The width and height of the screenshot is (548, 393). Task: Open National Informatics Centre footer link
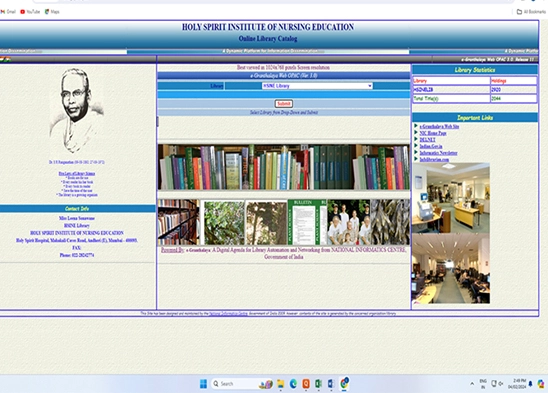click(229, 314)
